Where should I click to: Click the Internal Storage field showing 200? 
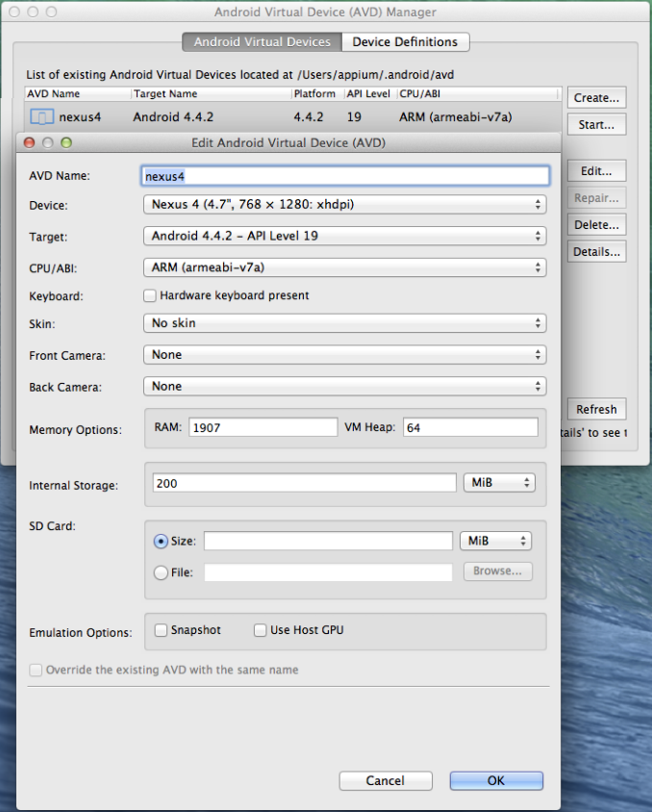pyautogui.click(x=304, y=483)
